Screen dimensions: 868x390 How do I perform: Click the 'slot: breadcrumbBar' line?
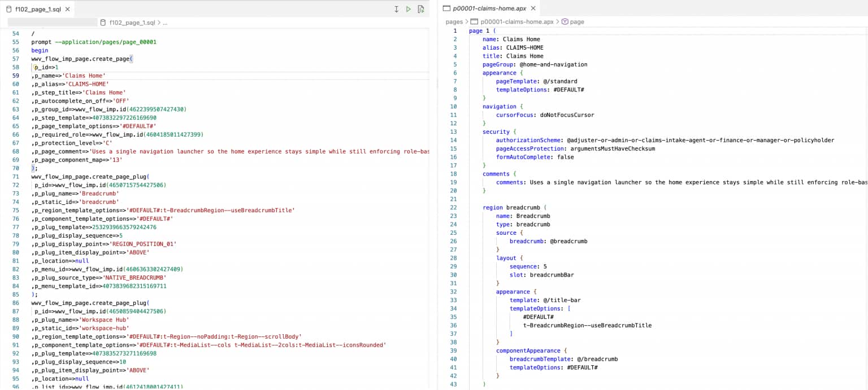(x=541, y=275)
